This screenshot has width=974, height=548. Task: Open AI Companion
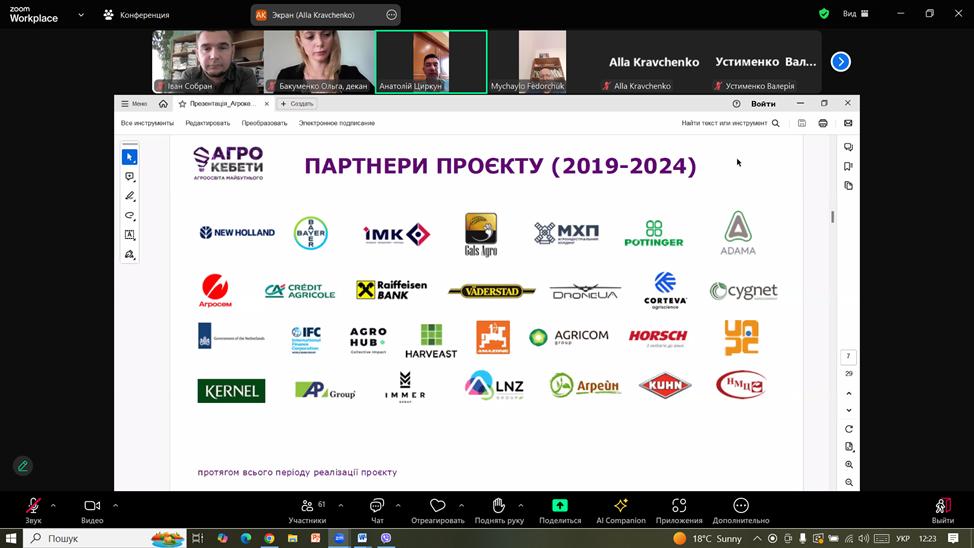(621, 511)
